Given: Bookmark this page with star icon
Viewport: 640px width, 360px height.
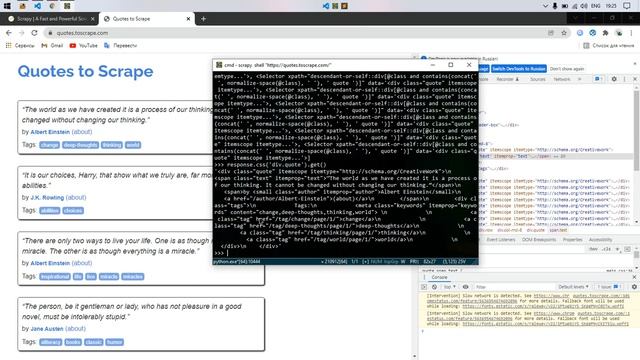Looking at the screenshot, I should tap(564, 33).
